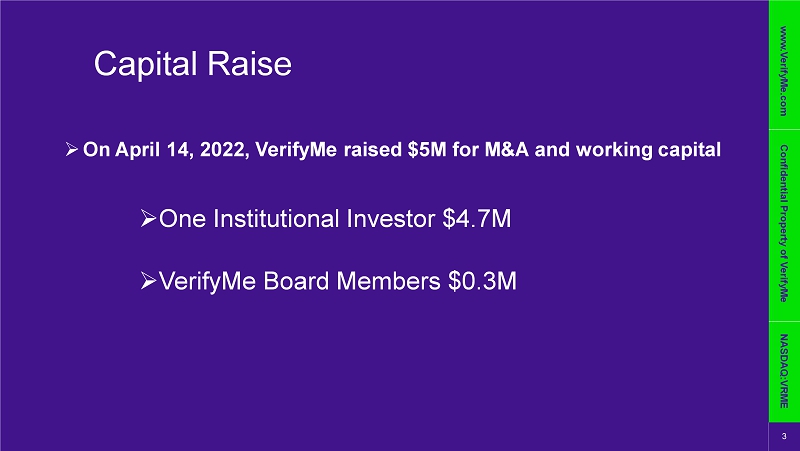Click the word 'Raise' in the title
The height and width of the screenshot is (451, 800).
(x=249, y=64)
